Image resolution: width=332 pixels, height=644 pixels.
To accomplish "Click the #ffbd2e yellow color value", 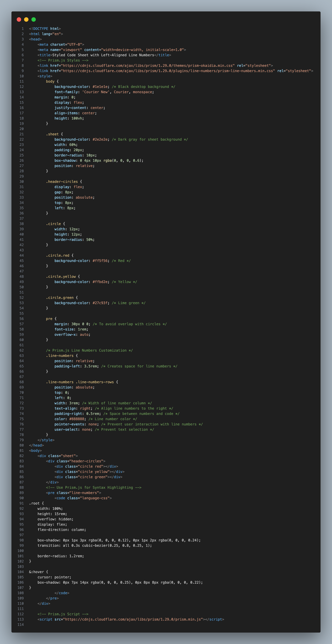I will coord(100,282).
